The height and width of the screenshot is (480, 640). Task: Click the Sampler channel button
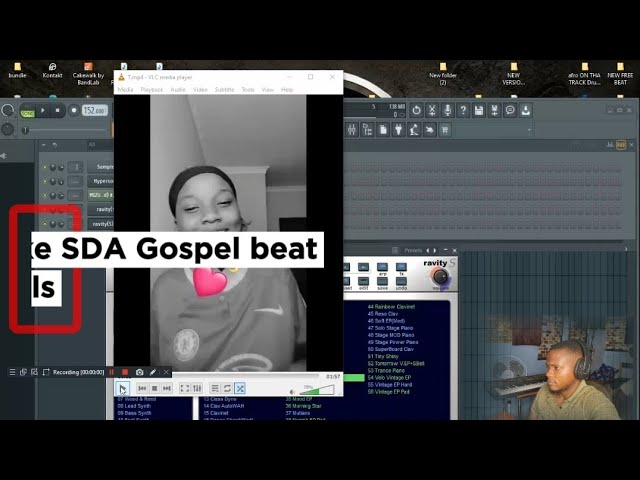point(100,167)
